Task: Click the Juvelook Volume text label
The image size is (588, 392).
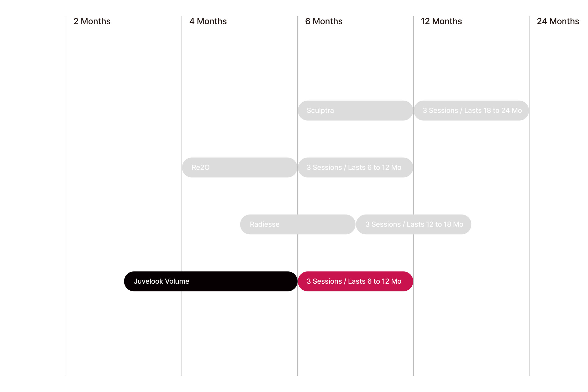Action: tap(161, 281)
